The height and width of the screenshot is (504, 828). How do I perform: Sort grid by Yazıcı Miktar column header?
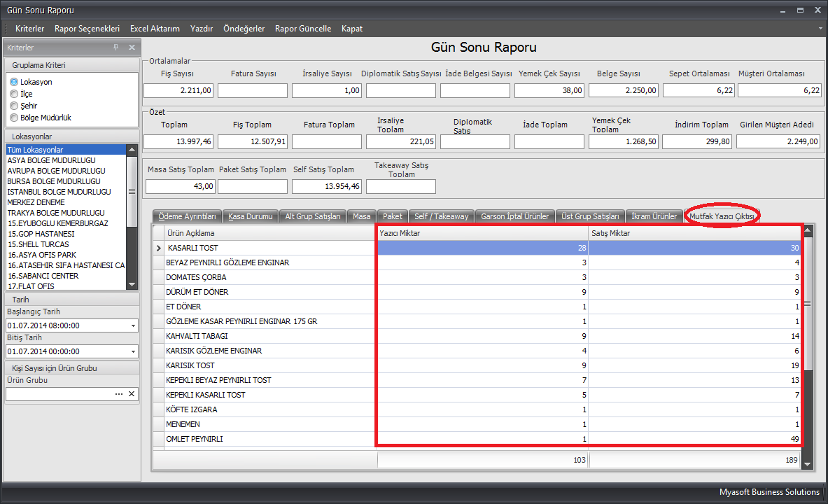coord(482,233)
